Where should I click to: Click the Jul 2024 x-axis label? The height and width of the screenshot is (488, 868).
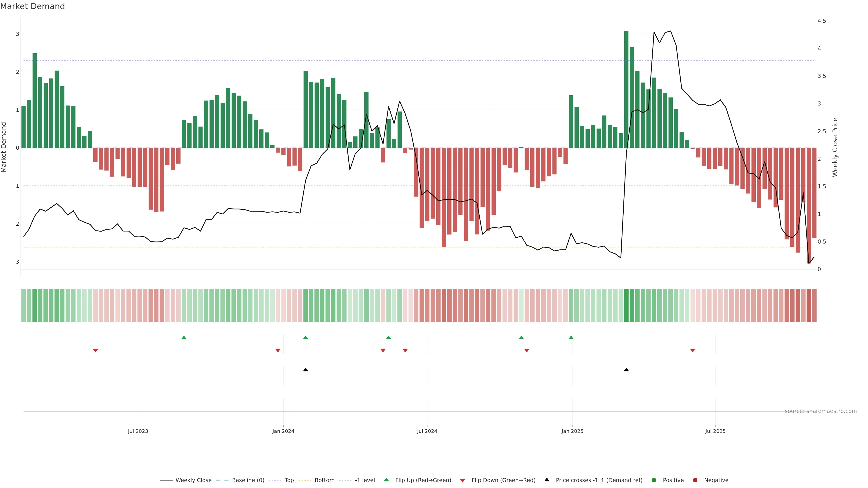(x=427, y=431)
